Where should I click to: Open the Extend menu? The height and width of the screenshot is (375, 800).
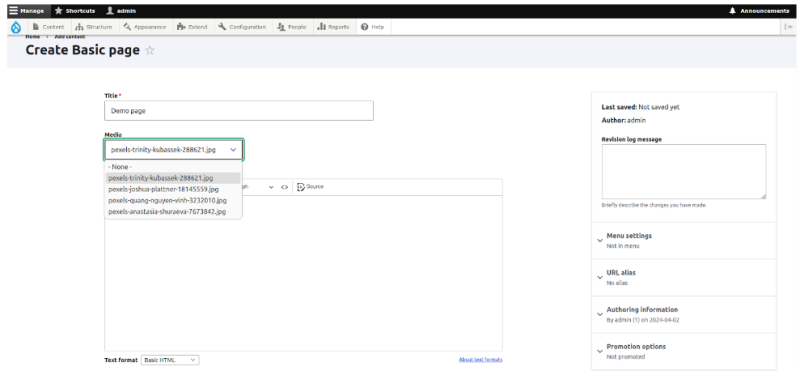click(x=192, y=27)
